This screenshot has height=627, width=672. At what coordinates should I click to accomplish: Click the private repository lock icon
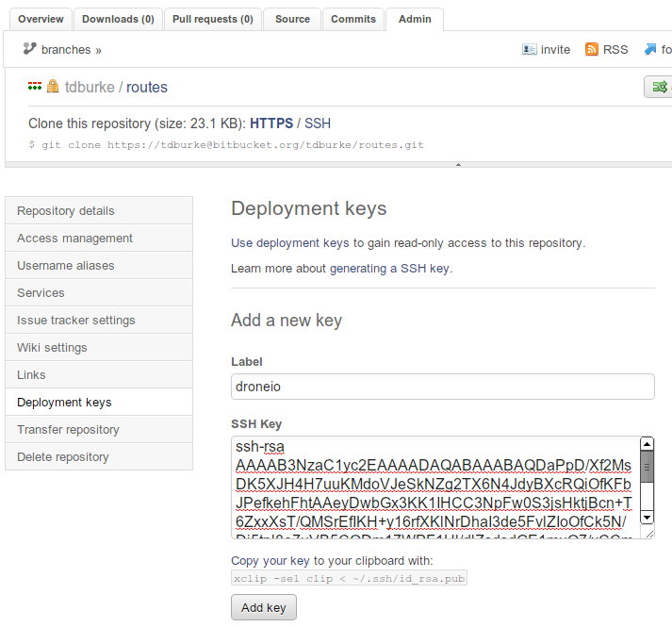click(x=53, y=86)
